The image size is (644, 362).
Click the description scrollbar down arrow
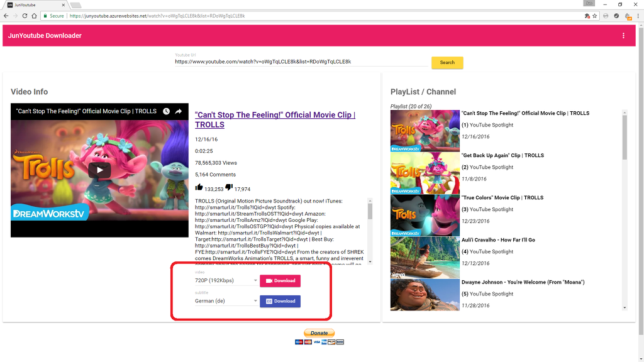[370, 261]
